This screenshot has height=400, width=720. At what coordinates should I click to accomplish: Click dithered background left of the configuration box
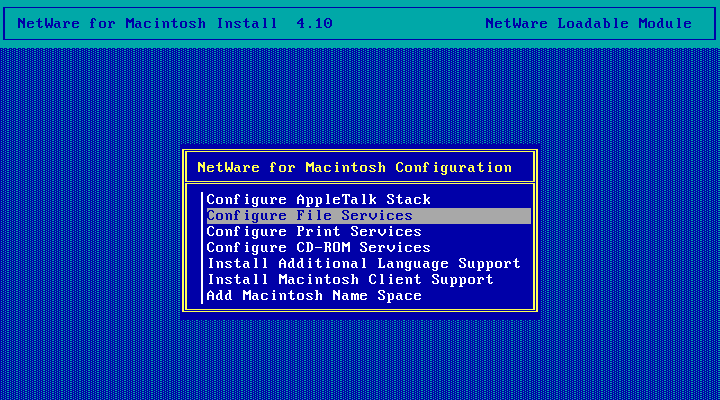click(90, 230)
